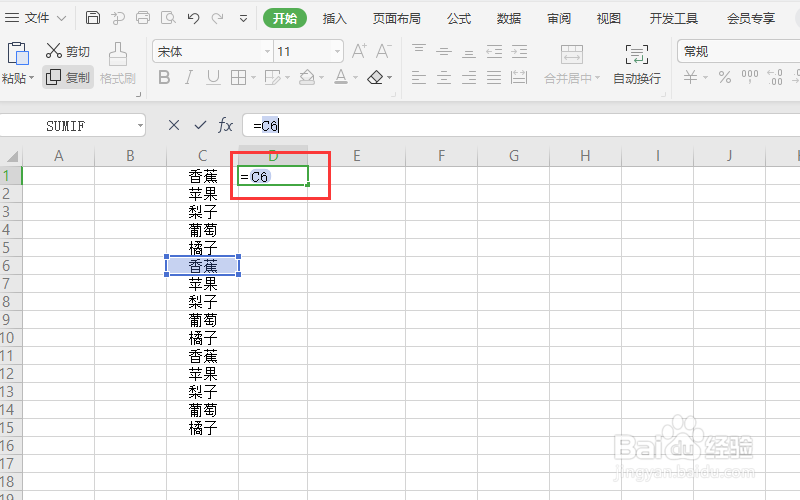Image resolution: width=800 pixels, height=500 pixels.
Task: Click the Paste clipboard icon
Action: pyautogui.click(x=18, y=54)
